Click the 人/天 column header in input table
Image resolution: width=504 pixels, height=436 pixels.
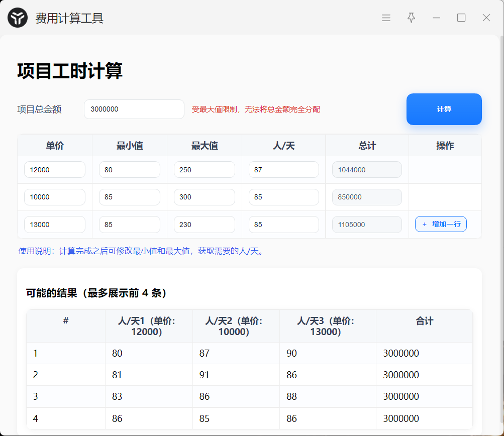coord(284,146)
